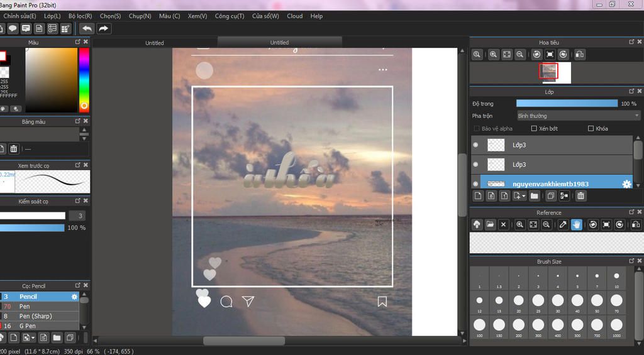The width and height of the screenshot is (644, 355).
Task: Merge layer down using merge icon
Action: pyautogui.click(x=564, y=196)
